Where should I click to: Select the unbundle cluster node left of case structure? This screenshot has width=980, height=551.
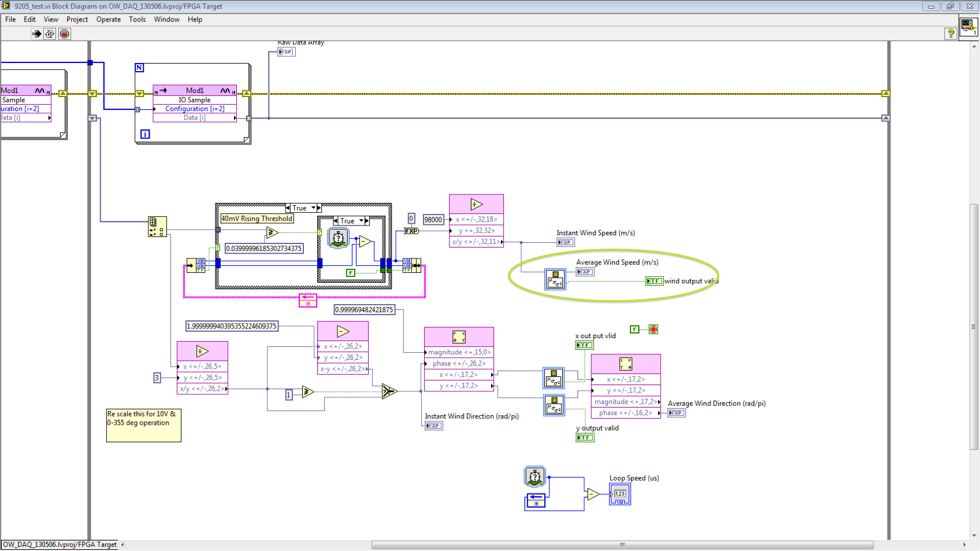(196, 265)
